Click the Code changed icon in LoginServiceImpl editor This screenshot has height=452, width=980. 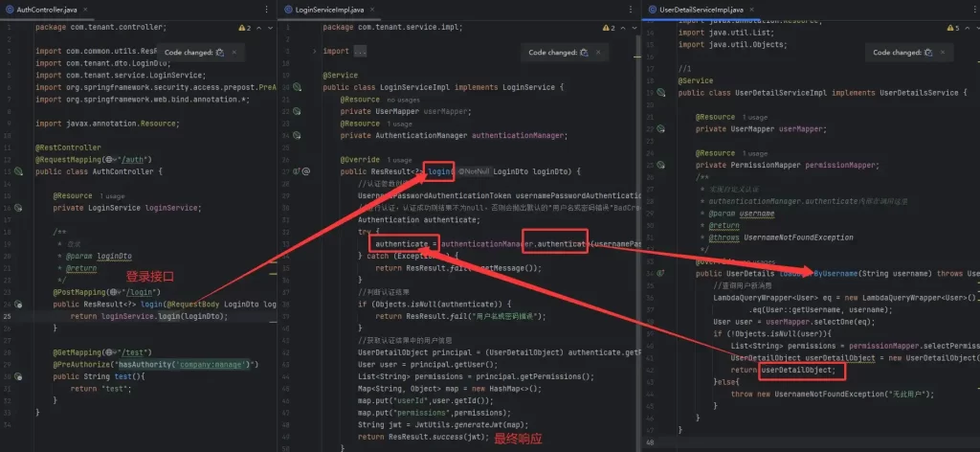(585, 53)
